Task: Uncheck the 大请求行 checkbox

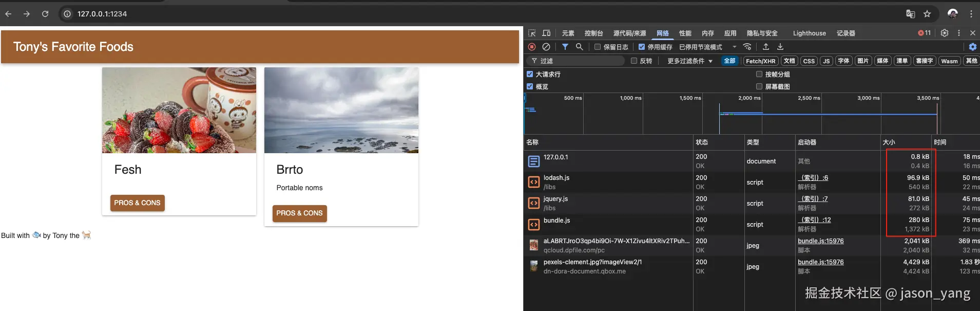Action: (530, 74)
